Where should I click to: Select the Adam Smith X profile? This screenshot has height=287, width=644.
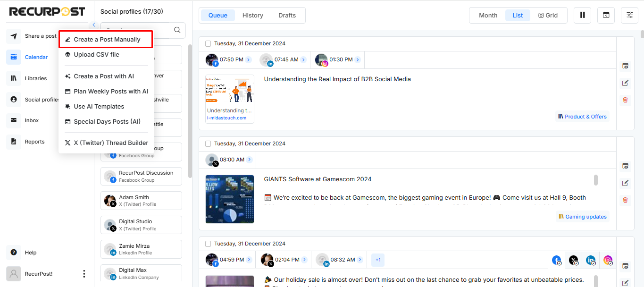[141, 201]
